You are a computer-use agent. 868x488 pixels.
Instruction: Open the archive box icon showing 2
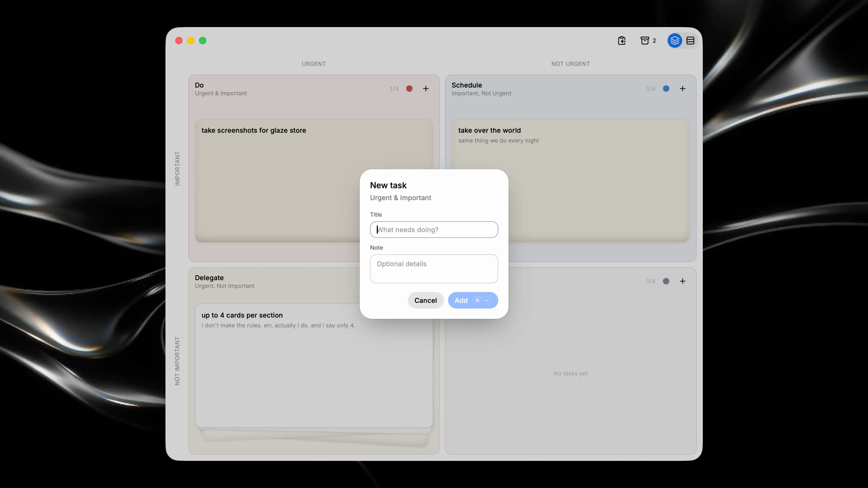click(648, 40)
